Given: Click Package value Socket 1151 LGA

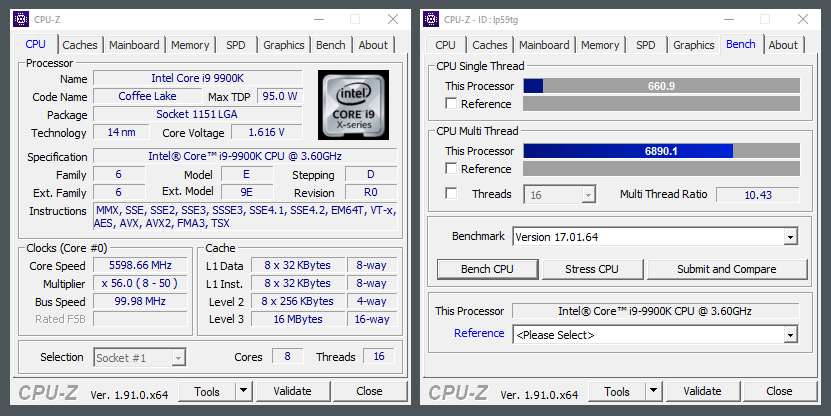Looking at the screenshot, I should (198, 114).
